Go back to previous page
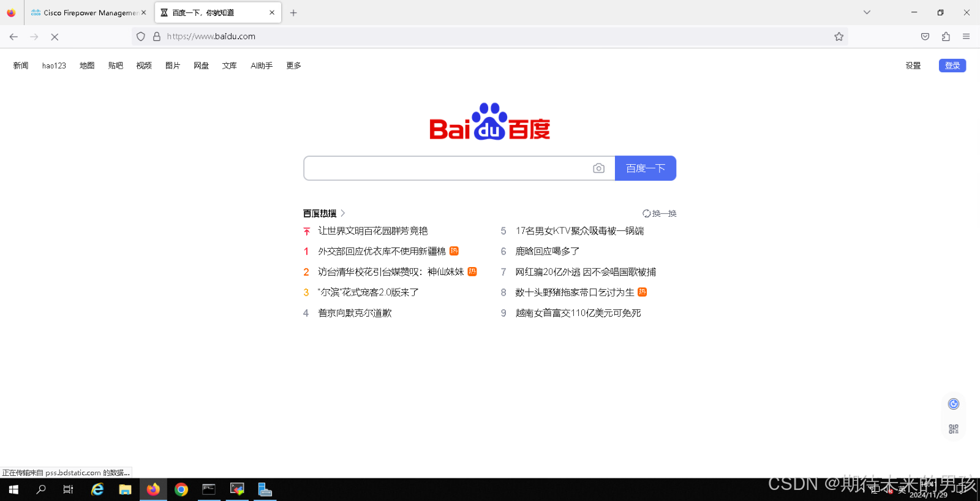The image size is (980, 501). click(13, 37)
